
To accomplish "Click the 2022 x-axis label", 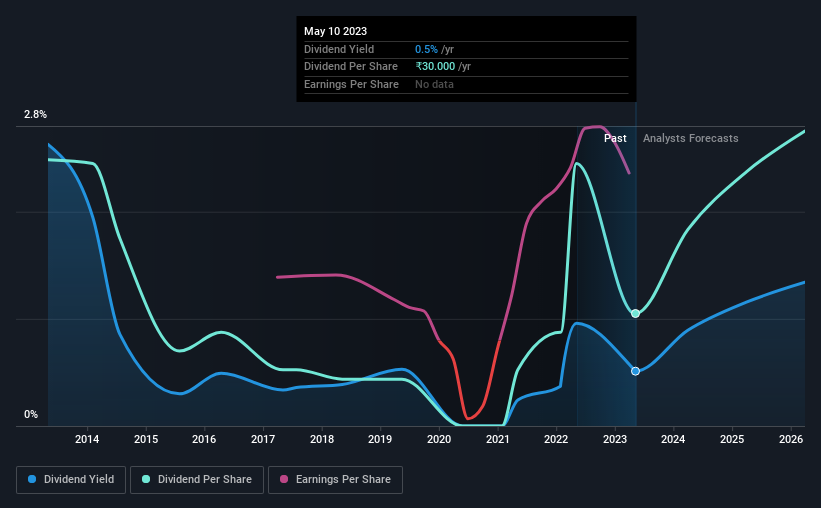I will coord(556,439).
